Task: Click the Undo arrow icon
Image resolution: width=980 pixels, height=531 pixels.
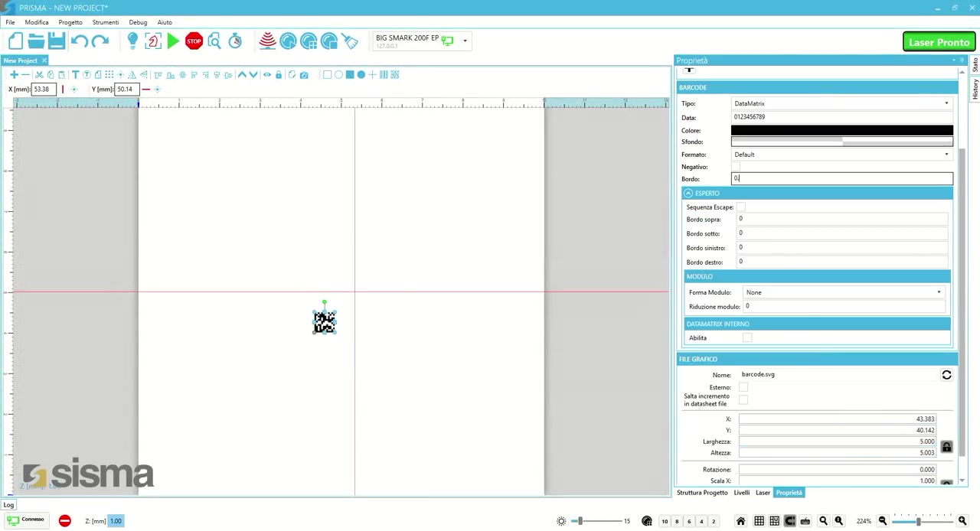Action: pyautogui.click(x=79, y=41)
